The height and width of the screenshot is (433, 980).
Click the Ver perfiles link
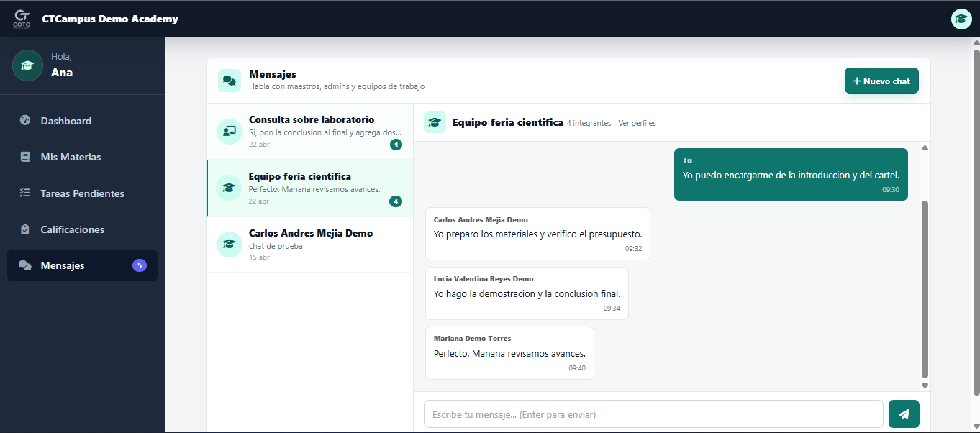point(637,123)
